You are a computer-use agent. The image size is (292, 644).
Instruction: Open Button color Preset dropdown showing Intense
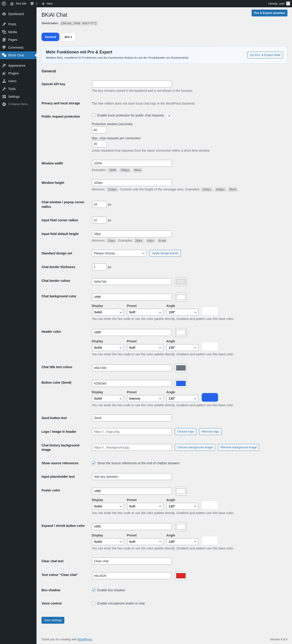click(x=145, y=399)
